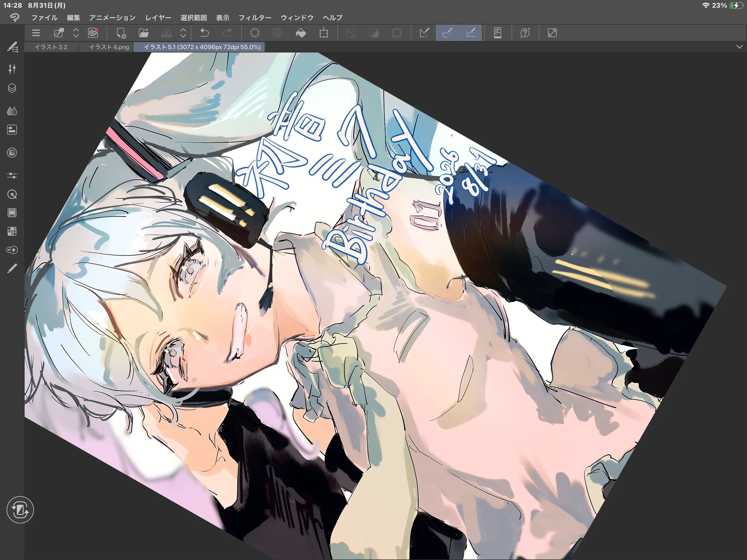Open the Tool Property palette icon
Viewport: 747px width, 560px height.
pyautogui.click(x=12, y=69)
